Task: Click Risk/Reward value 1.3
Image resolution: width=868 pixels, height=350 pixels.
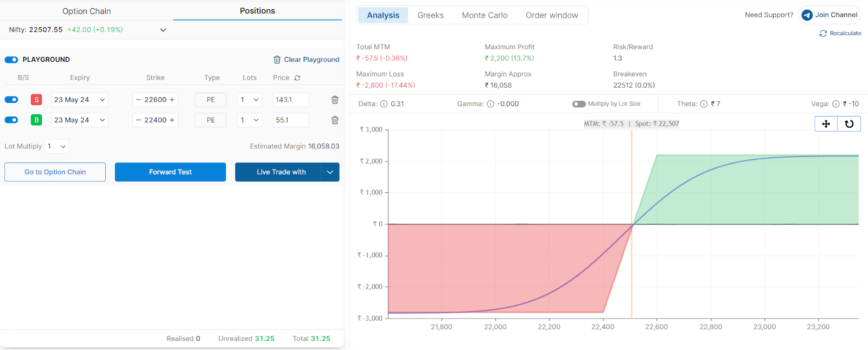Action: [617, 59]
